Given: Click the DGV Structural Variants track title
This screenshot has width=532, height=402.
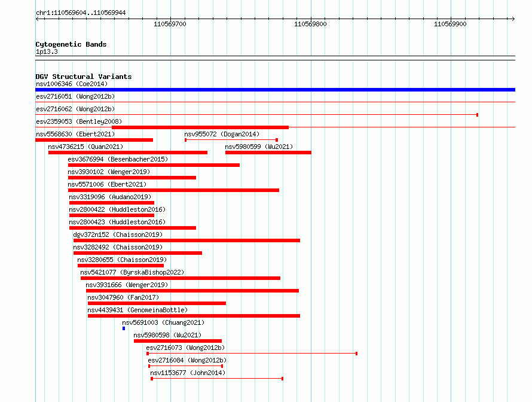Looking at the screenshot, I should (84, 77).
